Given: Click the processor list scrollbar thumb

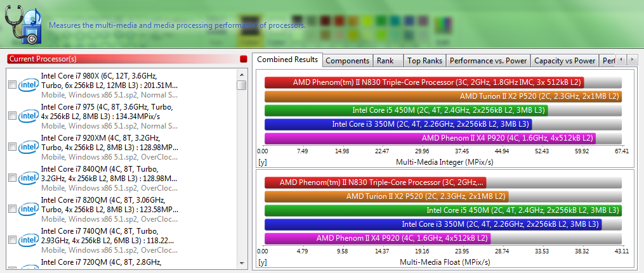Looking at the screenshot, I should (x=242, y=86).
